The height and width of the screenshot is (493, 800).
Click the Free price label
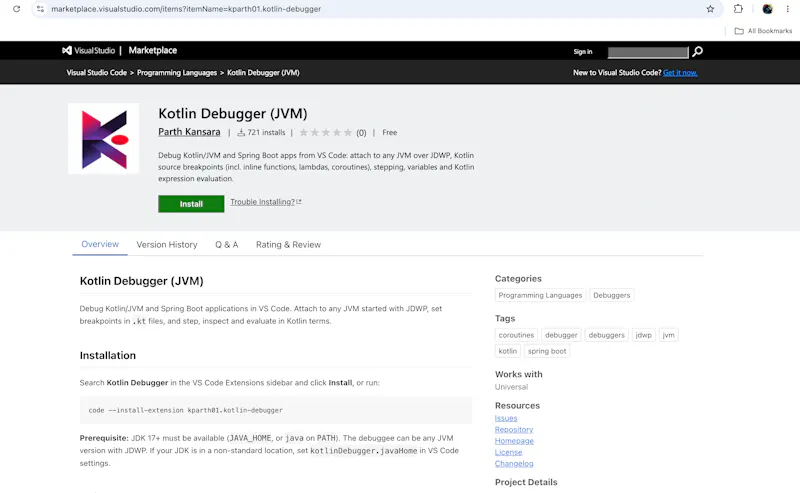pos(390,133)
